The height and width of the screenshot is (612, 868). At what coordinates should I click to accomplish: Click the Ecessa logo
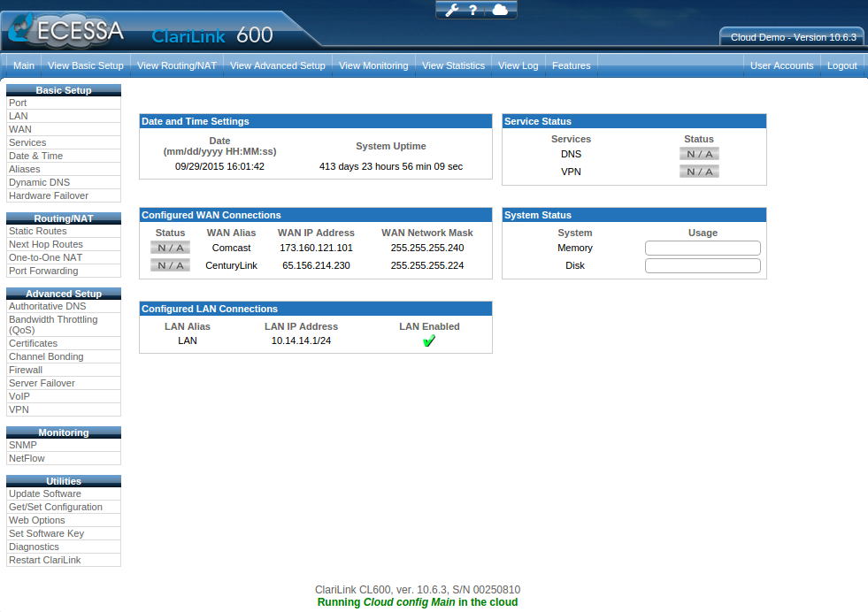click(x=66, y=29)
